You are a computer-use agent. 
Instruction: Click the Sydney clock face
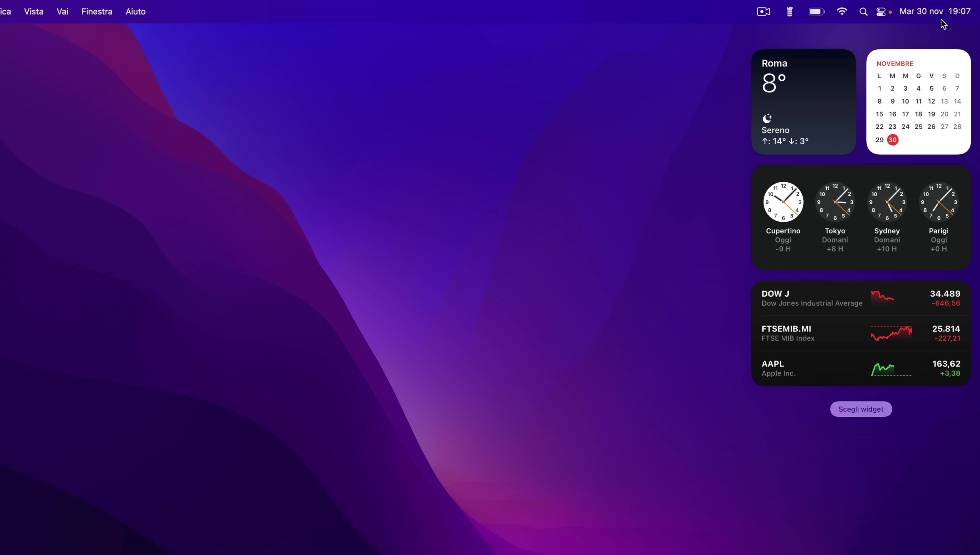coord(887,202)
